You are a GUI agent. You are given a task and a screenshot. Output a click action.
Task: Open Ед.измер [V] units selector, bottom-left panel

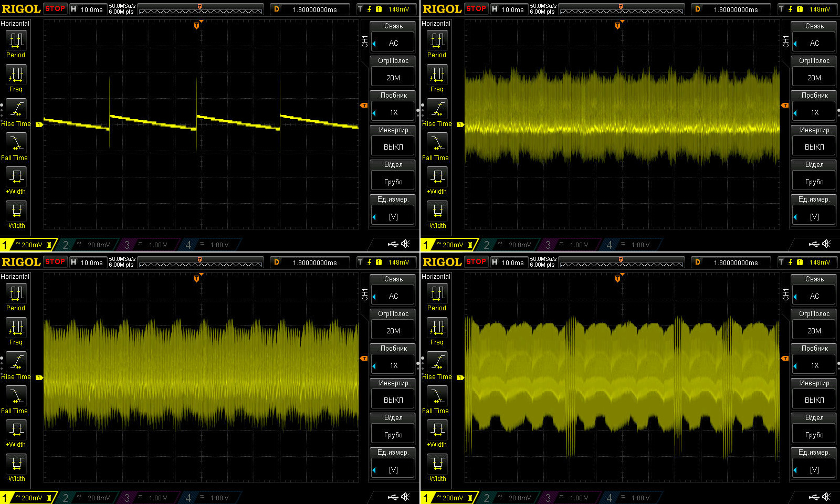point(393,470)
